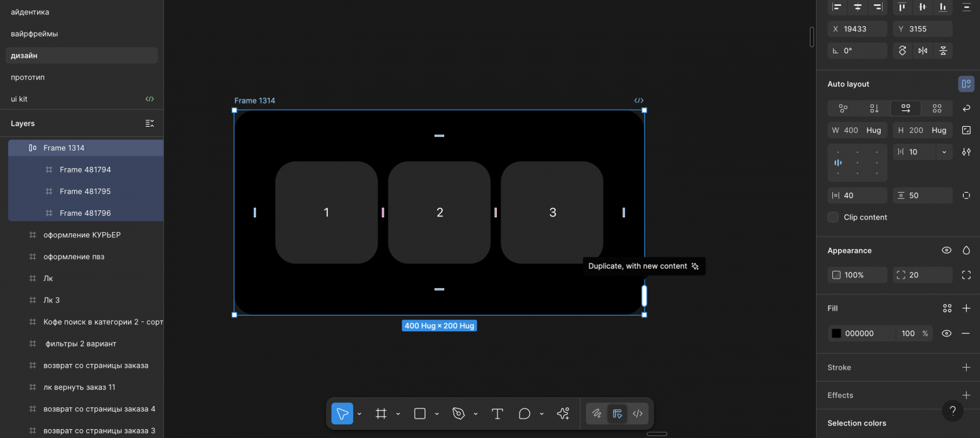
Task: Open the help question mark button
Action: tap(952, 411)
